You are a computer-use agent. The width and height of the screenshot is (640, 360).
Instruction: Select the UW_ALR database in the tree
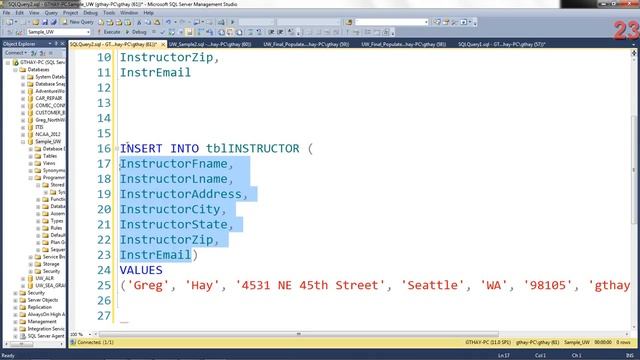[x=44, y=278]
